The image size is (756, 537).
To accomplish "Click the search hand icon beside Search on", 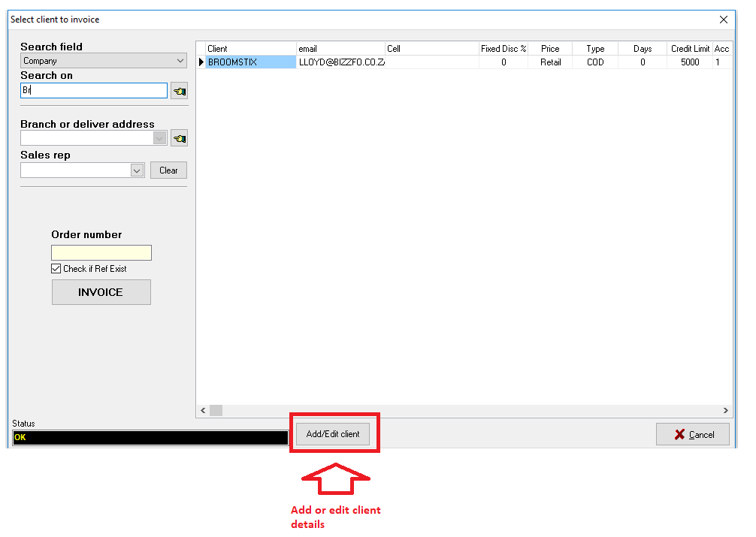I will point(179,91).
